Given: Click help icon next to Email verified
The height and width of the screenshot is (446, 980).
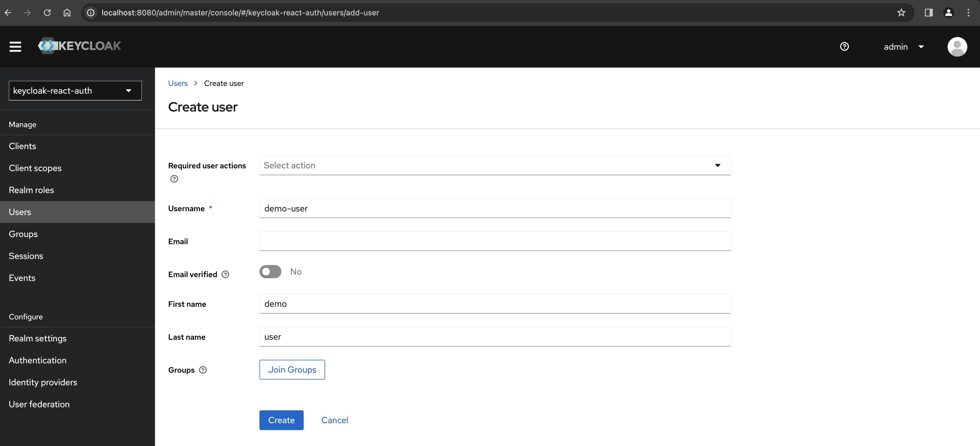Looking at the screenshot, I should pos(225,275).
